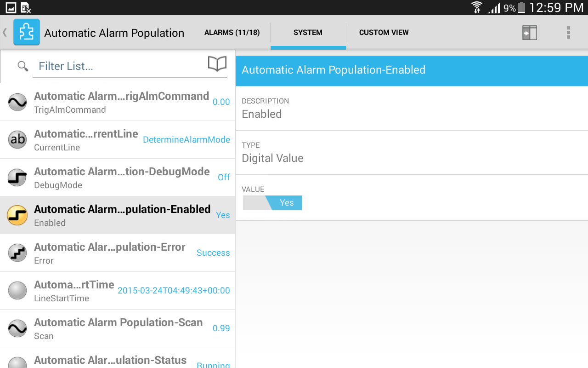Click the Type field showing Digital Value
The height and width of the screenshot is (368, 588).
click(412, 152)
